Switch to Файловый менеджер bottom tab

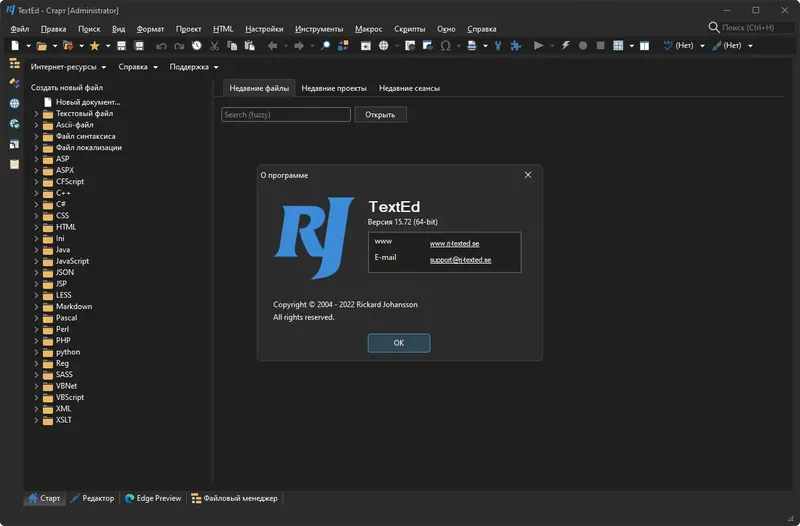[x=235, y=498]
